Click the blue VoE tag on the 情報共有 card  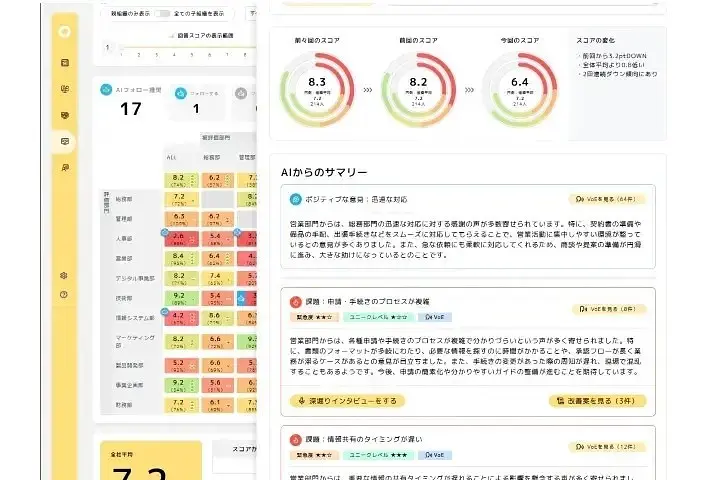click(x=435, y=455)
